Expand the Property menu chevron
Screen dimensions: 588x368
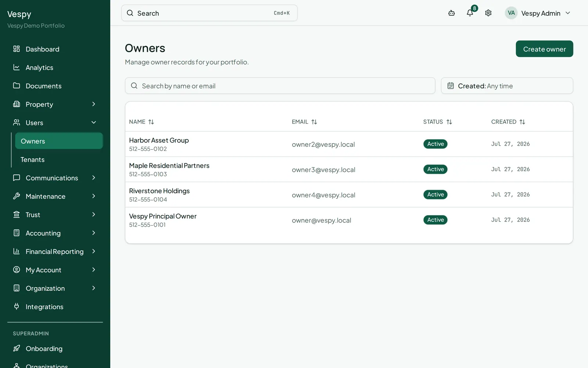[94, 104]
